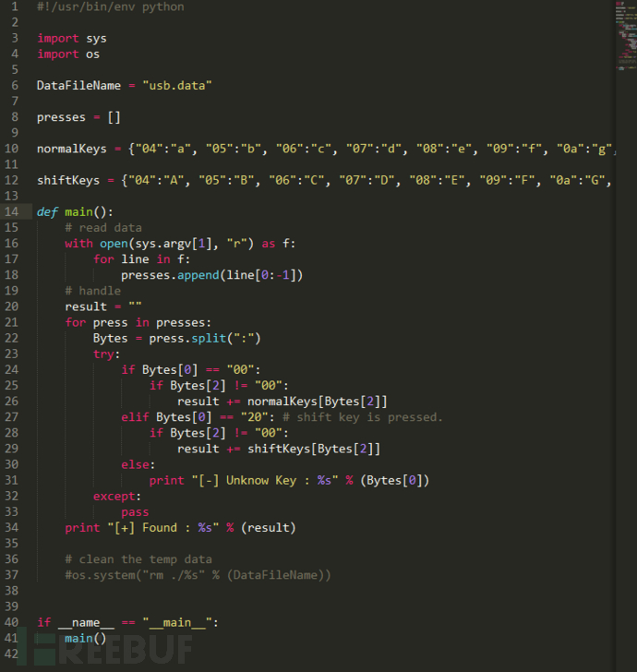
Task: Click the 'elif Bytes[0]' condition
Action: click(166, 417)
